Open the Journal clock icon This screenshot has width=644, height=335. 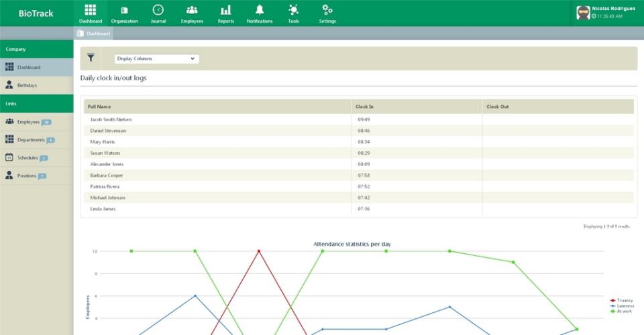[x=158, y=10]
